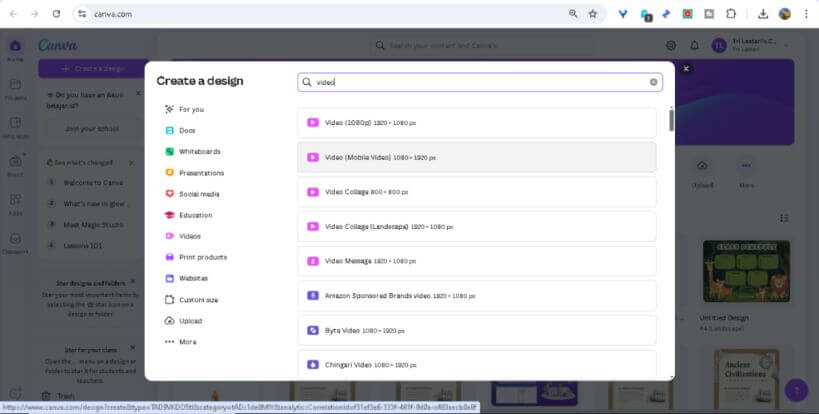Choose Custom size option
The width and height of the screenshot is (819, 414).
pos(192,300)
